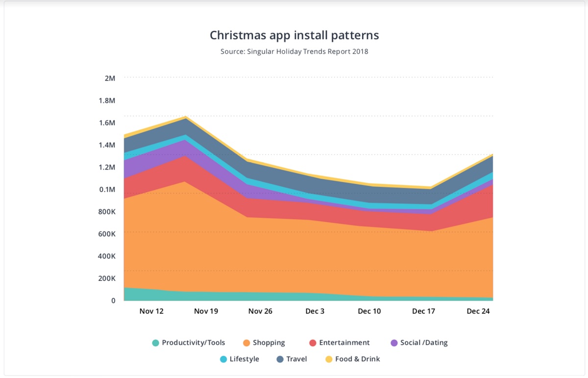The image size is (588, 378).
Task: Select the Dec 3 x-axis label
Action: 315,311
